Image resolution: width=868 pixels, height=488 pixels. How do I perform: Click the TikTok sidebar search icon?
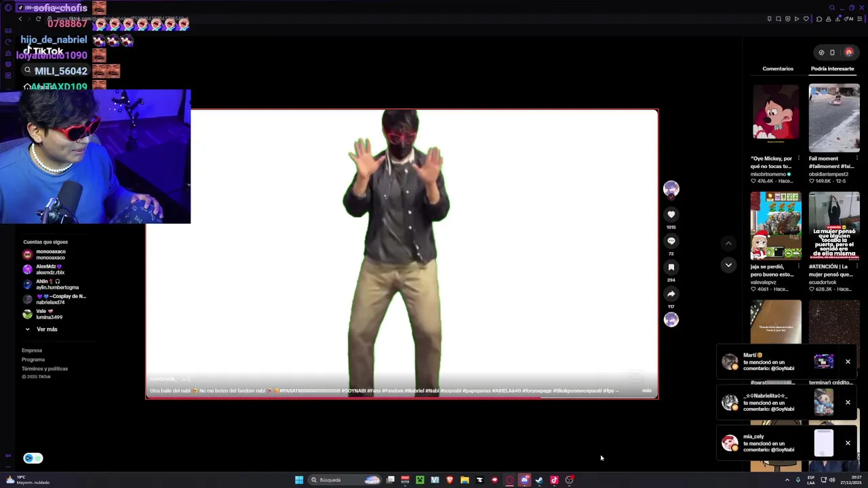(x=27, y=70)
